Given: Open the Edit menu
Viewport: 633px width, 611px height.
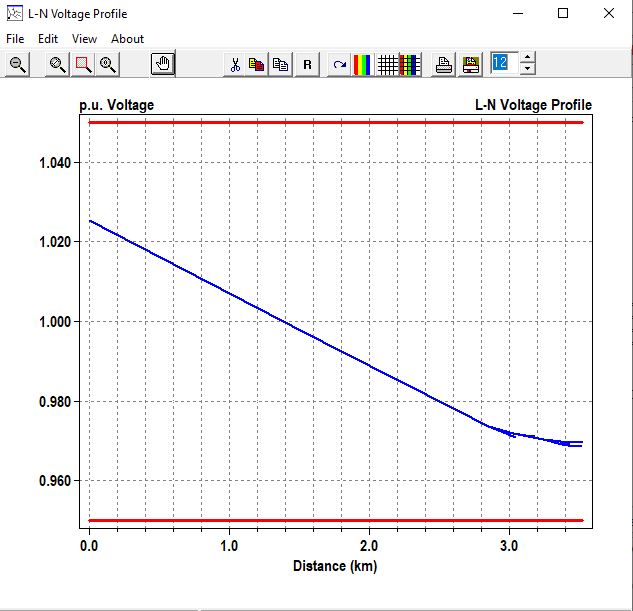Looking at the screenshot, I should [48, 38].
